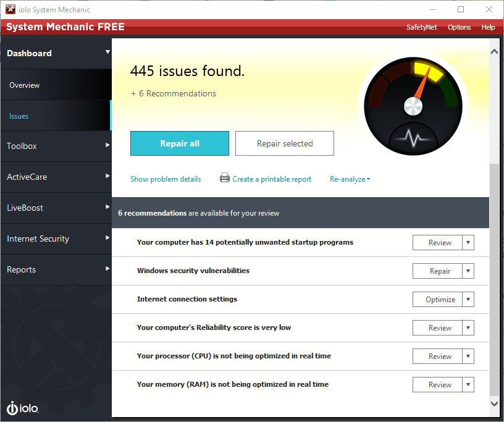This screenshot has height=422, width=504.
Task: Open dropdown next to CPU Review button
Action: tap(468, 356)
